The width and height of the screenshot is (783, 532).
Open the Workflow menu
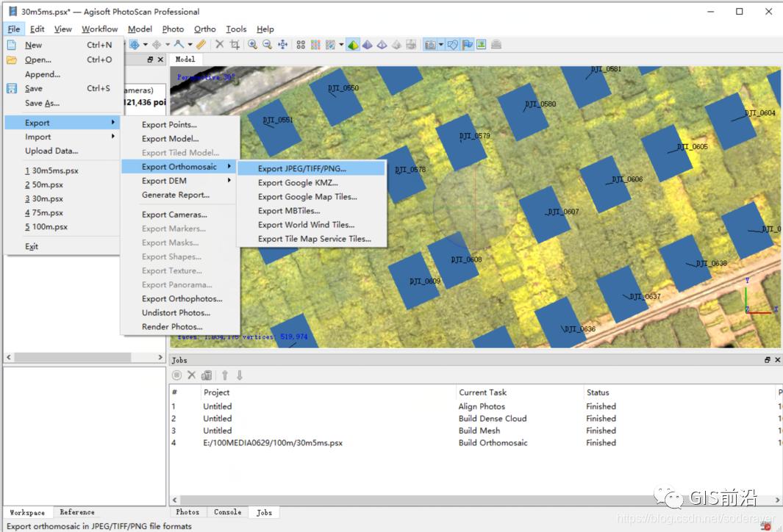(x=99, y=29)
